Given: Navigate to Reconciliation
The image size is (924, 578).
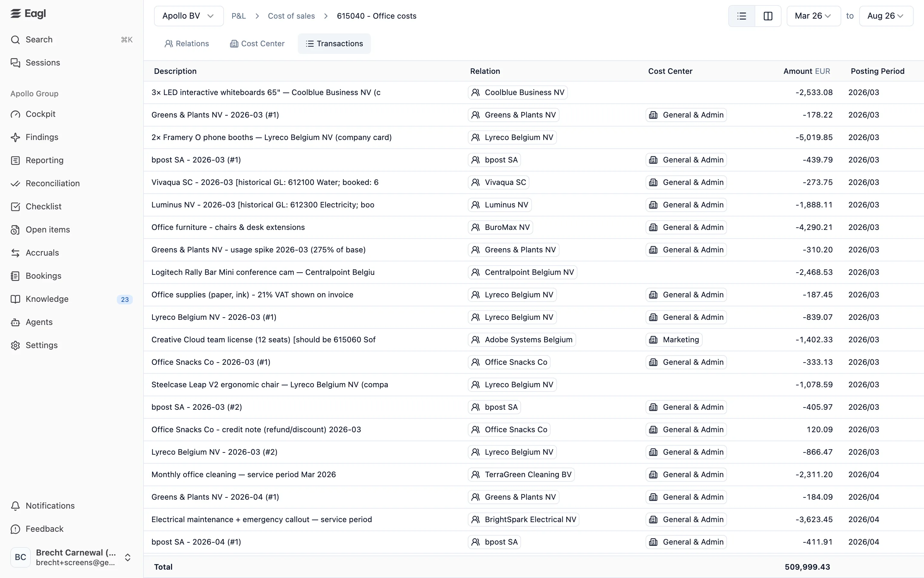Looking at the screenshot, I should point(72,183).
